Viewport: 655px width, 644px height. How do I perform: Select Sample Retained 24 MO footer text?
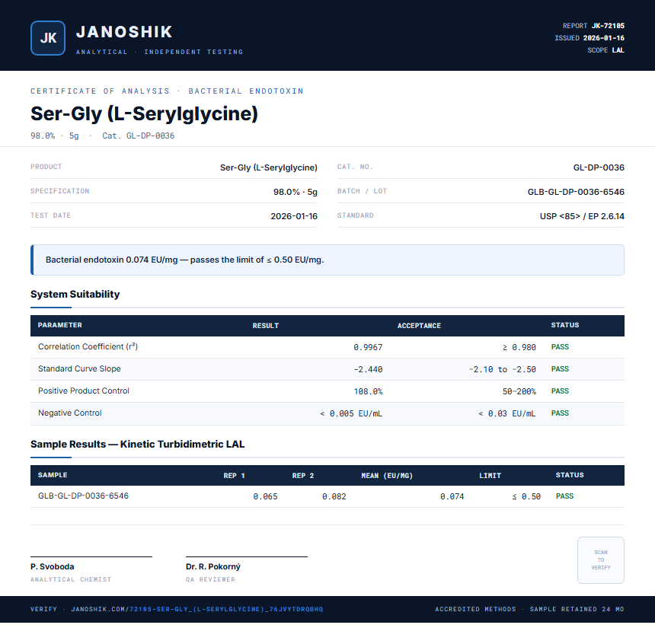point(577,609)
